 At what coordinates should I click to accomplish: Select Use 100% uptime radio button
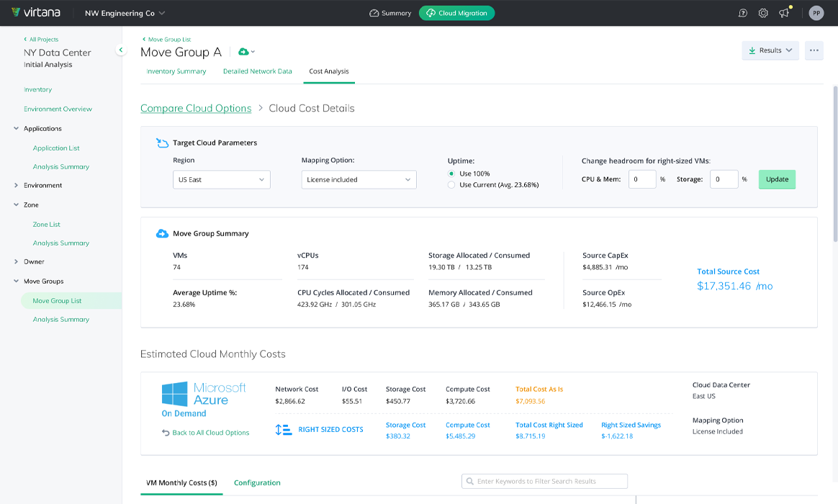pos(451,174)
